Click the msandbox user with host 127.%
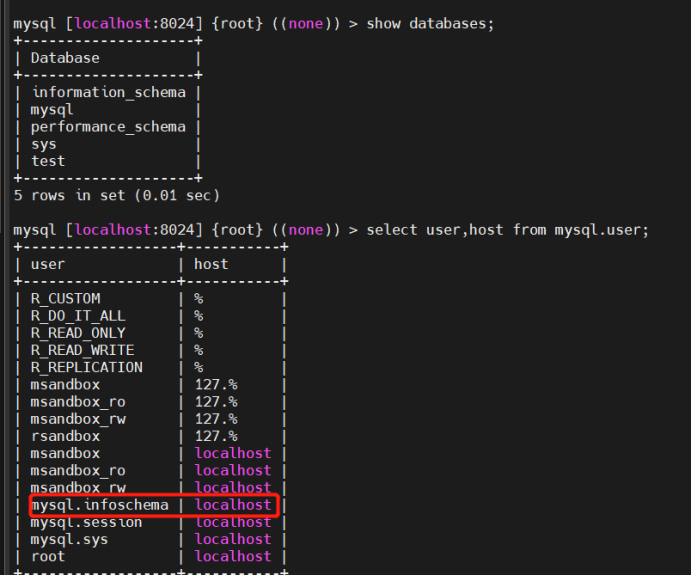The height and width of the screenshot is (576, 692). click(65, 385)
